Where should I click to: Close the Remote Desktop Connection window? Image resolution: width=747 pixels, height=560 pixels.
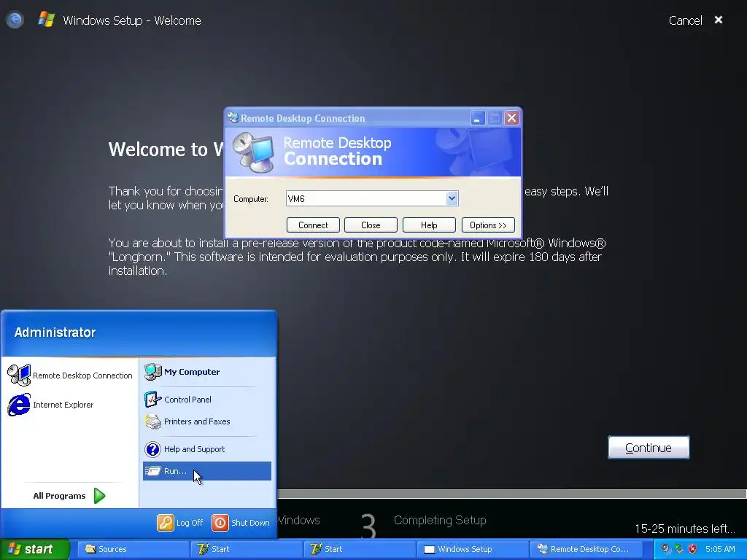511,117
